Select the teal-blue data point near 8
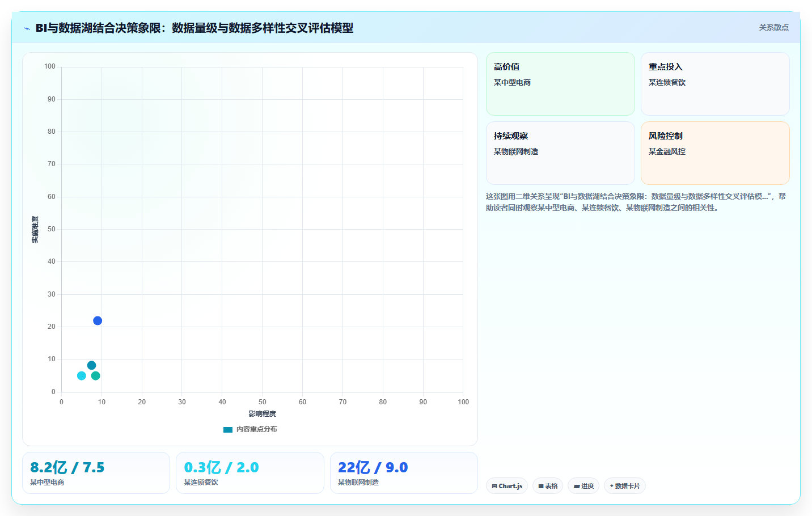 tap(91, 366)
